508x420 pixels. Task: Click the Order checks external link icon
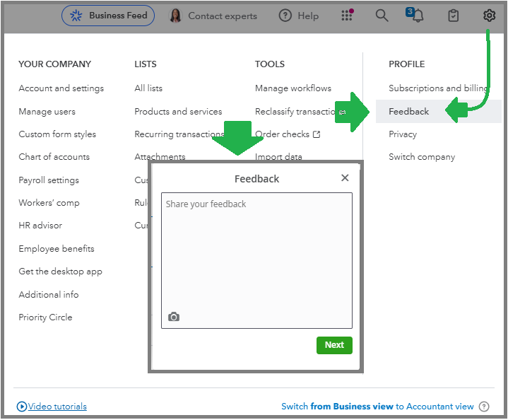pos(317,134)
